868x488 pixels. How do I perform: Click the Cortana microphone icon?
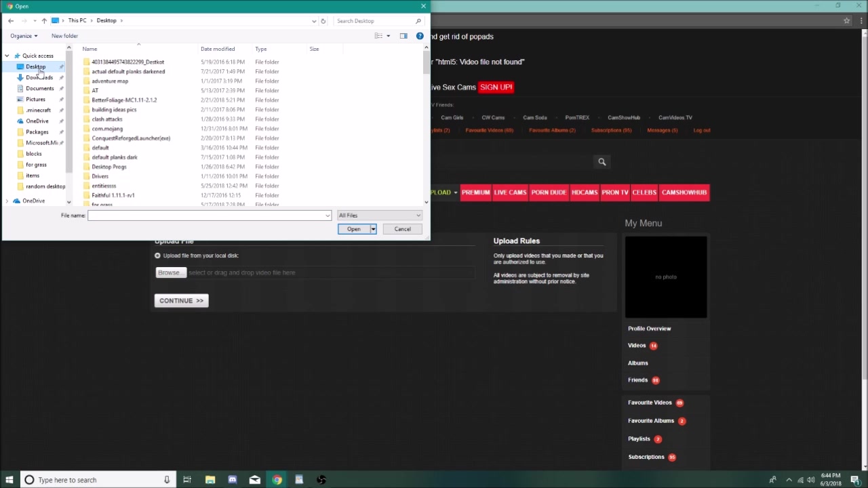(167, 480)
